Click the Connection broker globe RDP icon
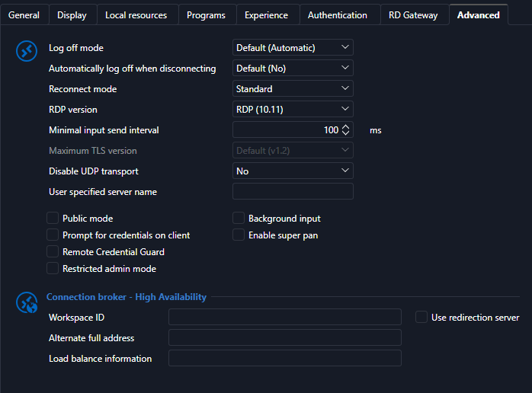 pos(27,302)
